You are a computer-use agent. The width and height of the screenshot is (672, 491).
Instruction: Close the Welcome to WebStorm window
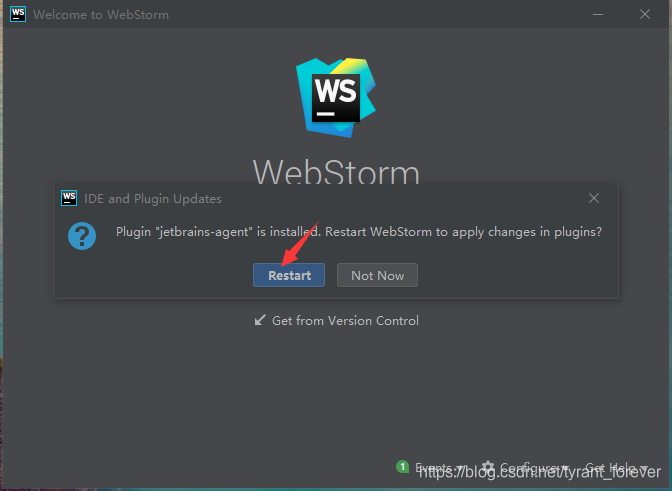point(645,14)
